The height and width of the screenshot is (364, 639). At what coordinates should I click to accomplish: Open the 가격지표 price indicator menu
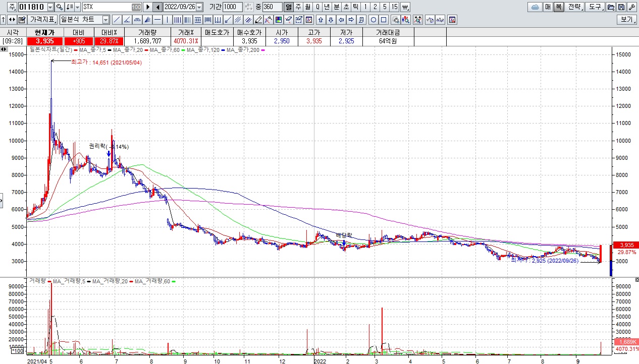coord(42,20)
